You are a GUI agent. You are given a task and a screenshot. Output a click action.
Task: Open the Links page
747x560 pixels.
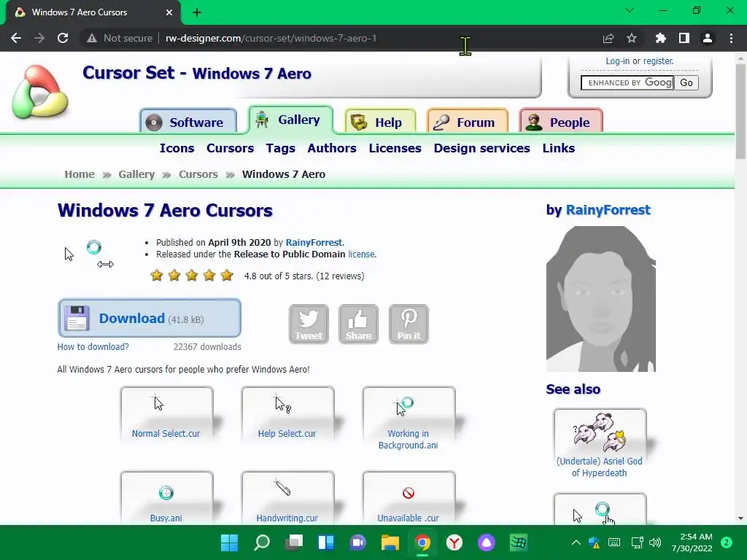[558, 148]
